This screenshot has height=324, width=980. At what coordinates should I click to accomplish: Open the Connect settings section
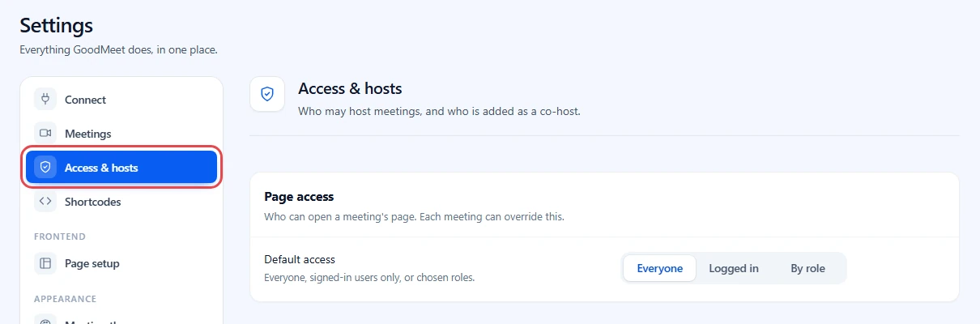[121, 100]
